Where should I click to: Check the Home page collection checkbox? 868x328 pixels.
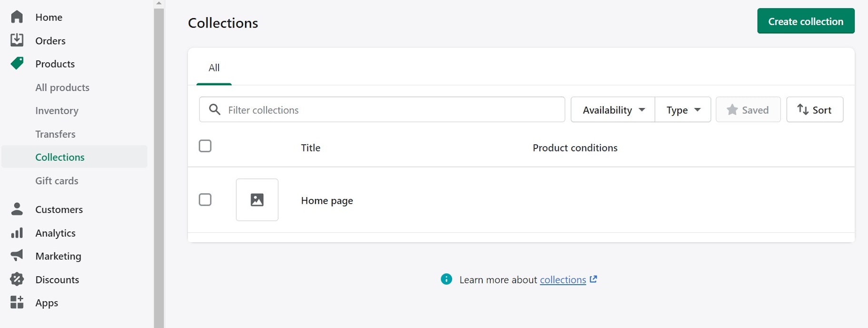coord(205,199)
